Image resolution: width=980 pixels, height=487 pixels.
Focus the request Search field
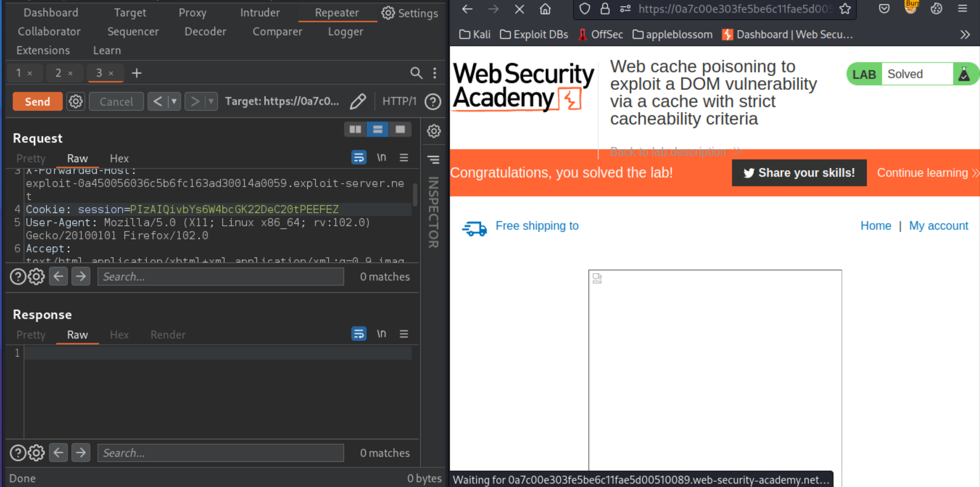(x=221, y=277)
